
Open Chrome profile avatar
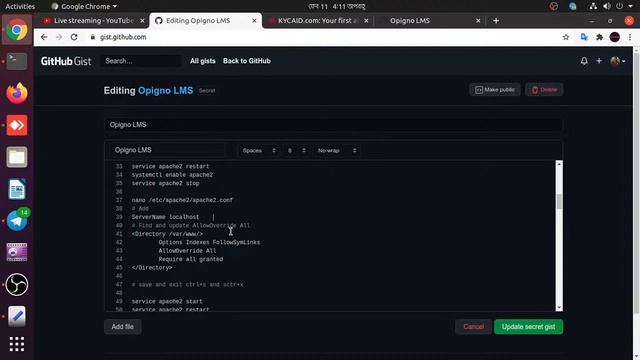615,37
